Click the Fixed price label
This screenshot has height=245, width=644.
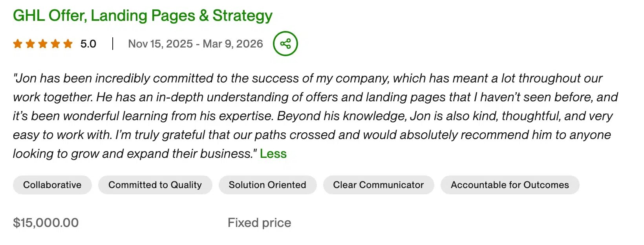pyautogui.click(x=259, y=222)
